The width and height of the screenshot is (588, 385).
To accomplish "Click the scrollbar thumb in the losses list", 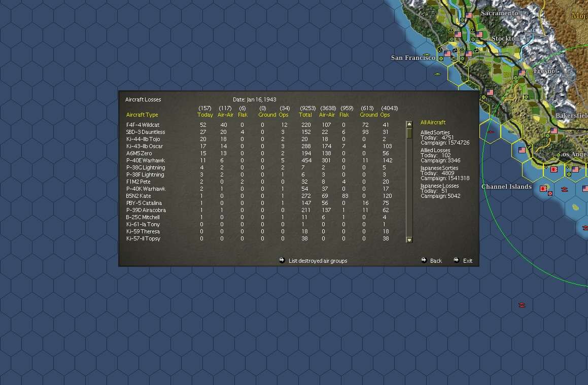I will point(409,133).
